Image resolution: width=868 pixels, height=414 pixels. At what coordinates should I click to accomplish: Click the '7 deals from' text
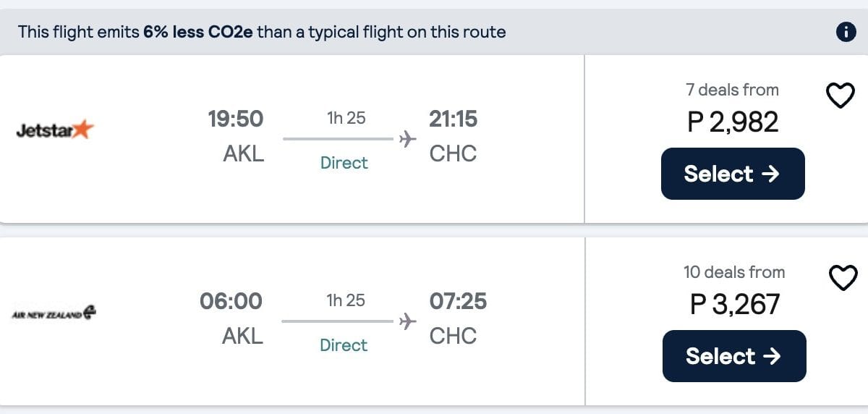[732, 90]
